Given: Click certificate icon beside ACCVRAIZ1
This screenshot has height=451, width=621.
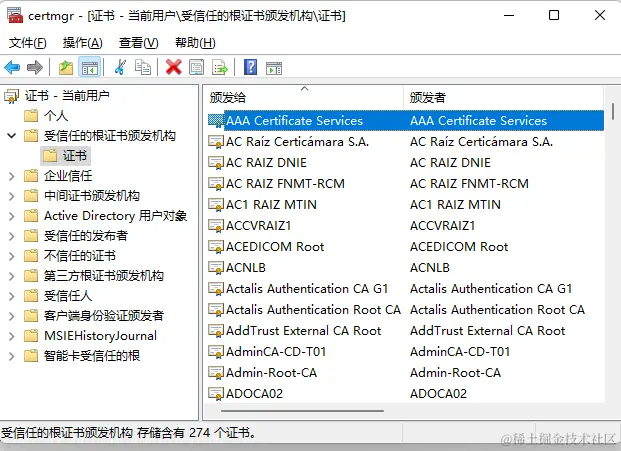Looking at the screenshot, I should pyautogui.click(x=216, y=226).
